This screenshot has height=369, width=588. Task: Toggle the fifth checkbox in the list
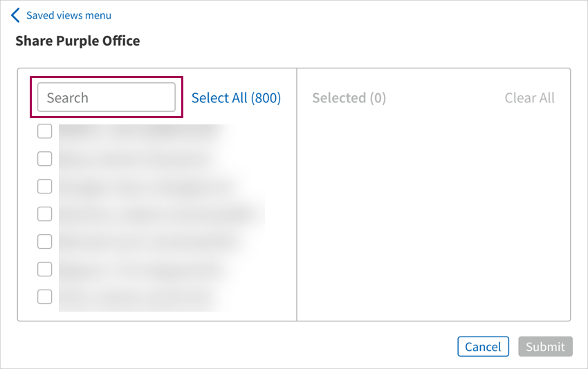tap(44, 242)
